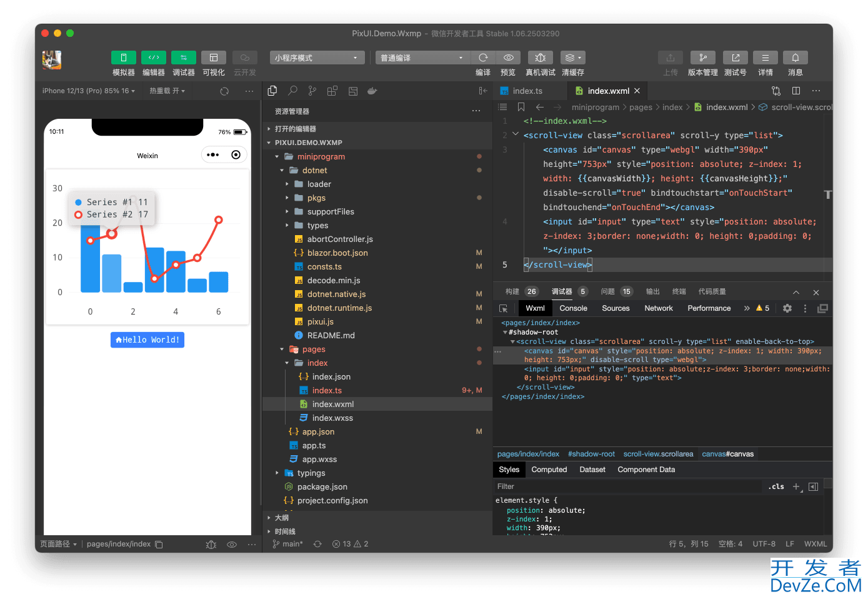
Task: Click the Hello World! button in simulator
Action: click(x=147, y=340)
